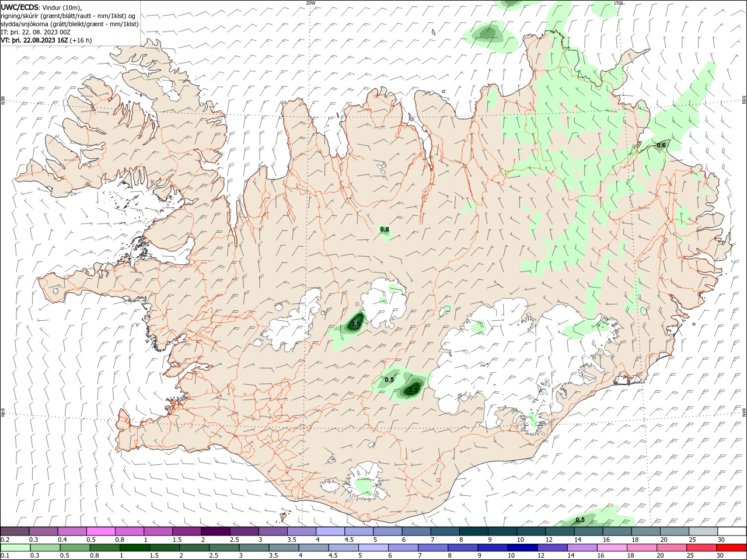Screen dimensions: 747x560
Task: Select the green swatch above the rain 0.5 label
Action: 75,548
